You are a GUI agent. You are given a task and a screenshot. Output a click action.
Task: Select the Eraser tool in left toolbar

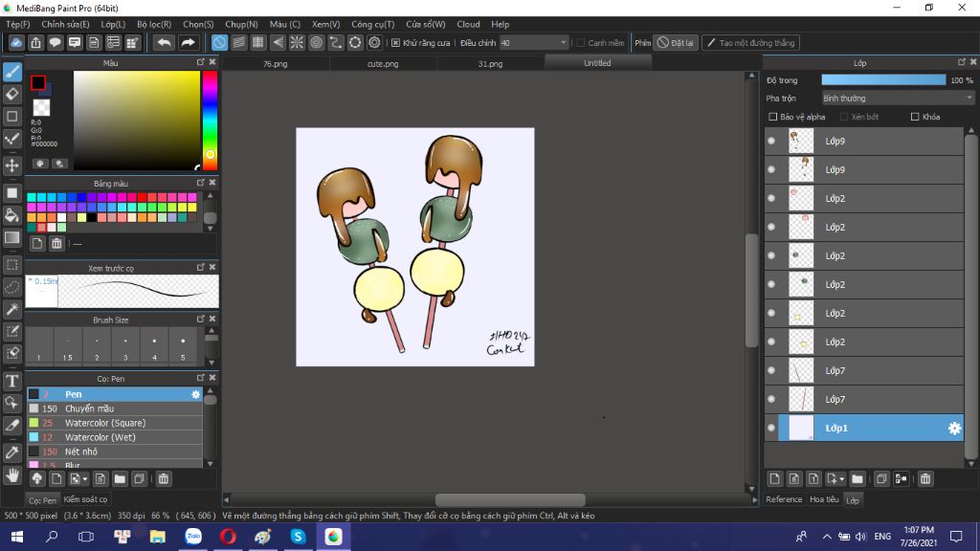tap(12, 94)
